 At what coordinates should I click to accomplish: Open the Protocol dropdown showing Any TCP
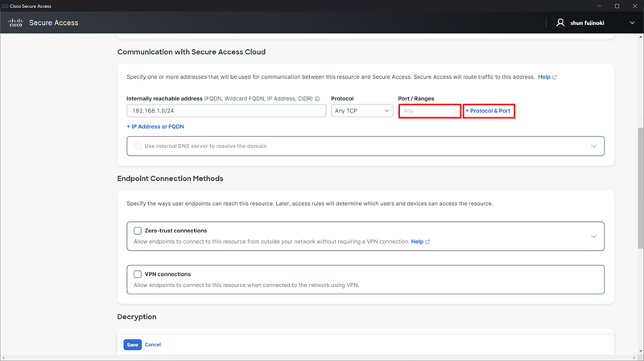click(x=361, y=111)
